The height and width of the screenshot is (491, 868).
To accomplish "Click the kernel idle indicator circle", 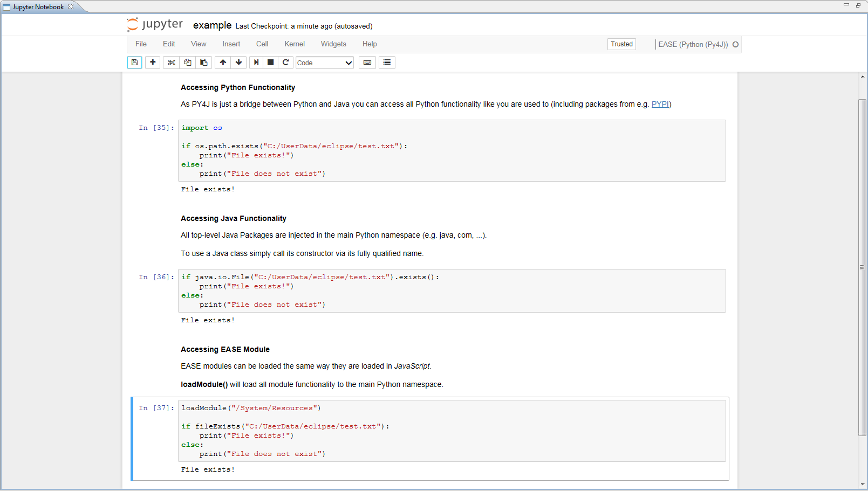I will tap(735, 44).
